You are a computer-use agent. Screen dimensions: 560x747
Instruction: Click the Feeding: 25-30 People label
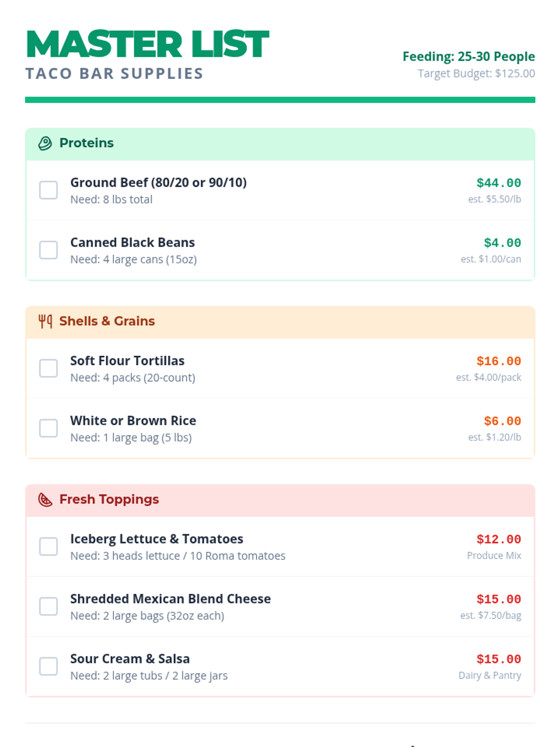coord(469,56)
